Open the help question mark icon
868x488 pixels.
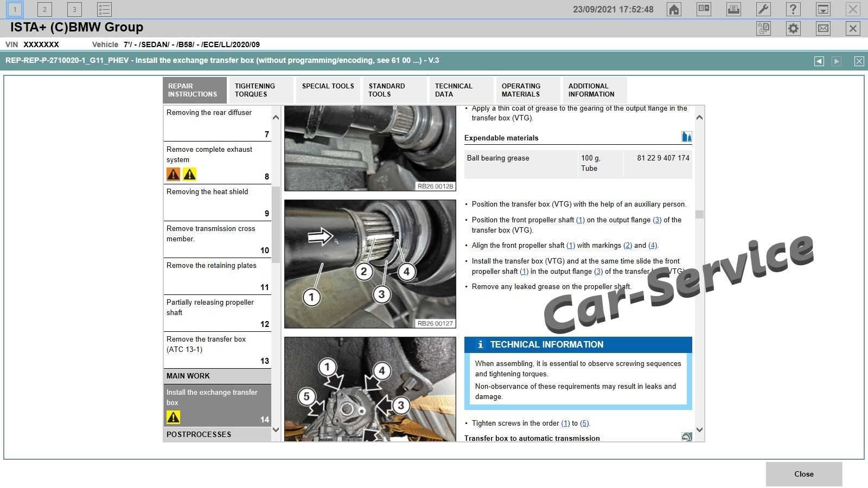coord(793,9)
